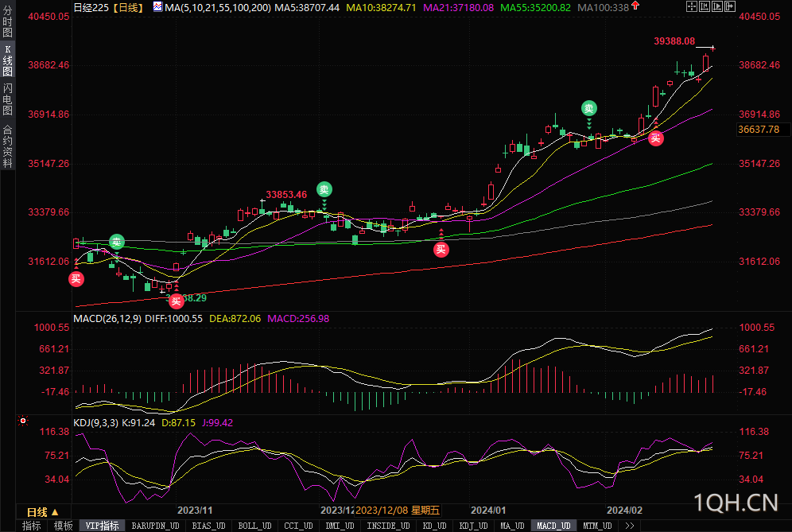This screenshot has width=792, height=532.
Task: Click the MACD(26,12,9) parameters label
Action: click(107, 319)
